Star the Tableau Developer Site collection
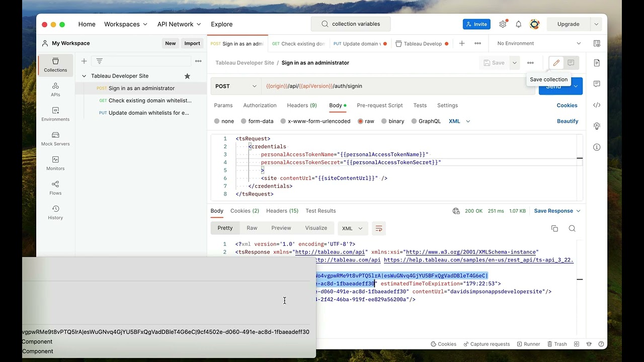 pos(187,76)
